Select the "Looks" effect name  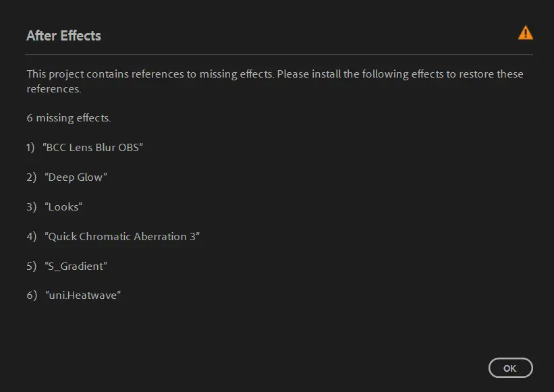pos(63,207)
